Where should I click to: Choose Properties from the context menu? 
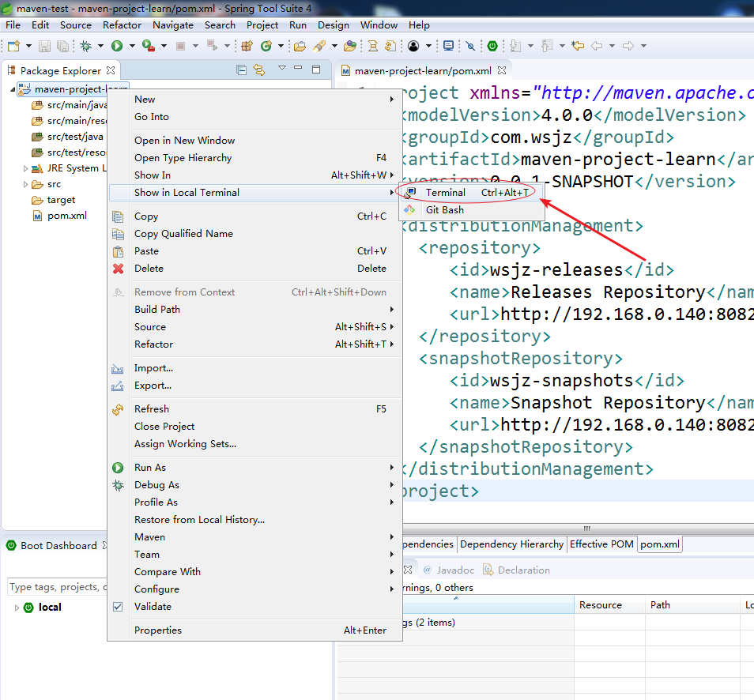click(255, 630)
